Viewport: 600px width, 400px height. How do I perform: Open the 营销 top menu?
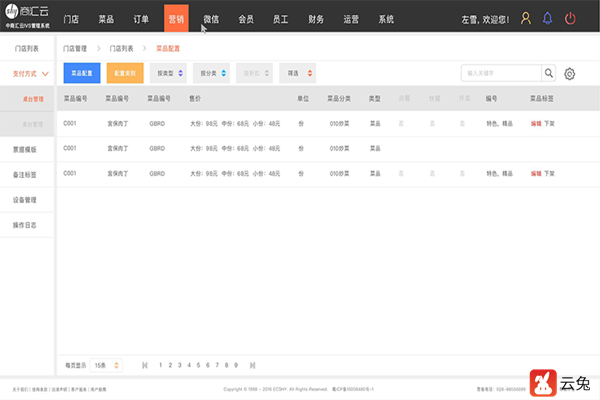[176, 19]
